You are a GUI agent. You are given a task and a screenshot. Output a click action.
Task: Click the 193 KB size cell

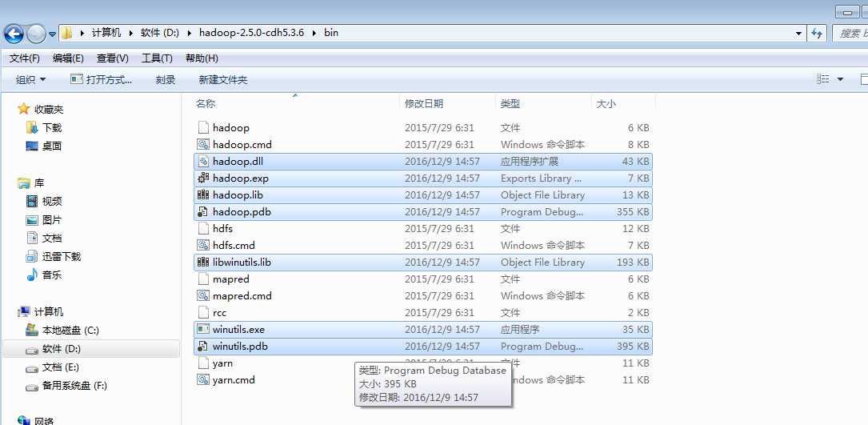coord(633,262)
